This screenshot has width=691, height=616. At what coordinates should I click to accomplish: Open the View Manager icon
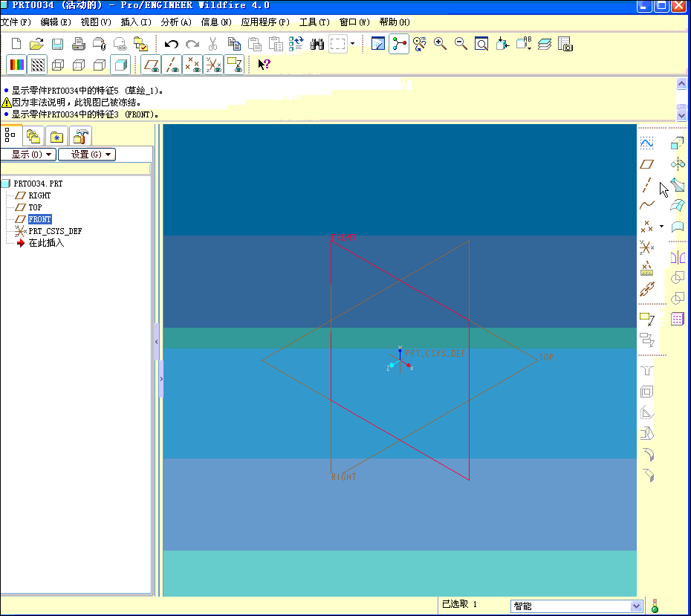[x=565, y=44]
